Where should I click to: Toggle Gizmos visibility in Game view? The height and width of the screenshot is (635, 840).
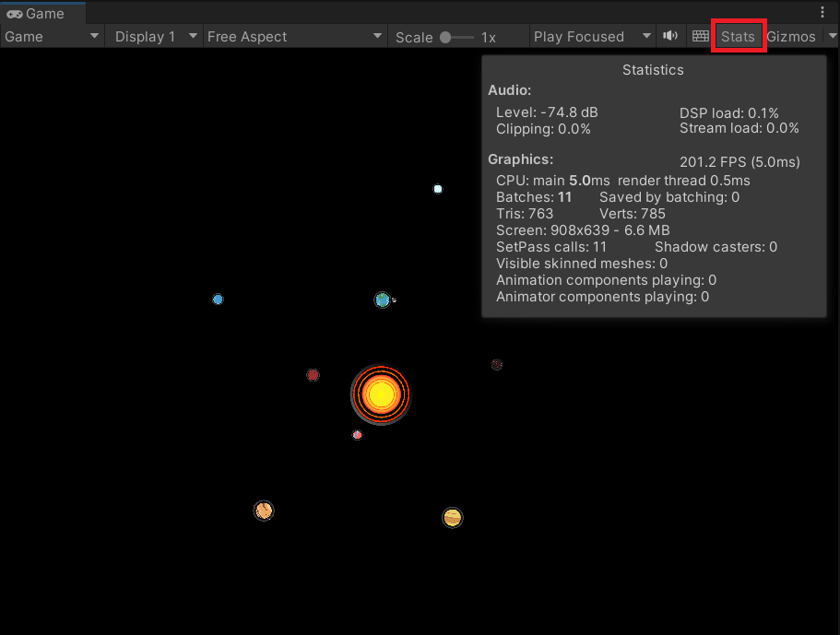tap(790, 37)
